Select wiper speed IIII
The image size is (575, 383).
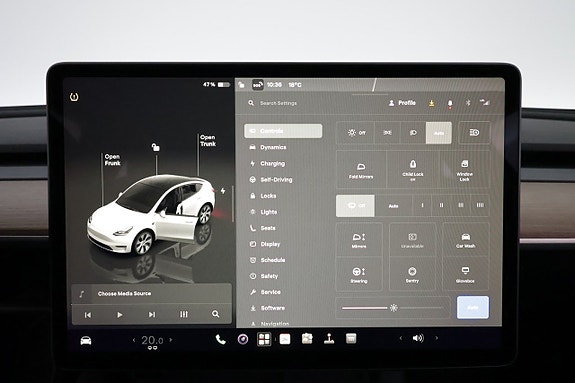click(480, 206)
